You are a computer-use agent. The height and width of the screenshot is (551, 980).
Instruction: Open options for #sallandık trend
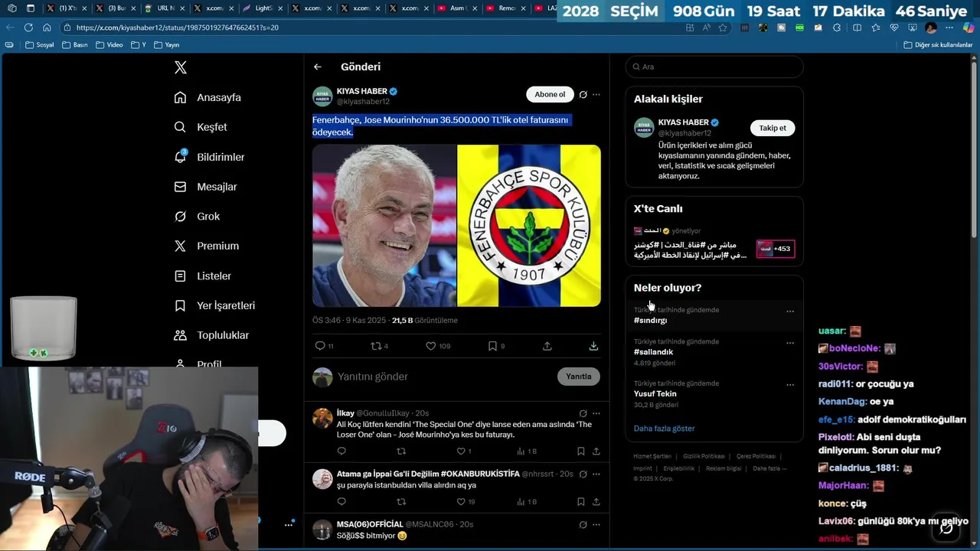click(790, 343)
